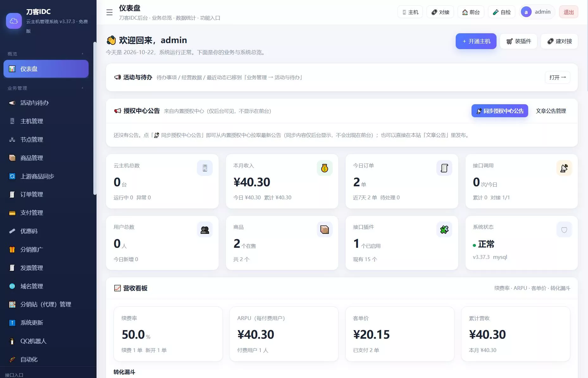Click the money bag icon on 本月收入 card
The width and height of the screenshot is (588, 378).
(324, 168)
